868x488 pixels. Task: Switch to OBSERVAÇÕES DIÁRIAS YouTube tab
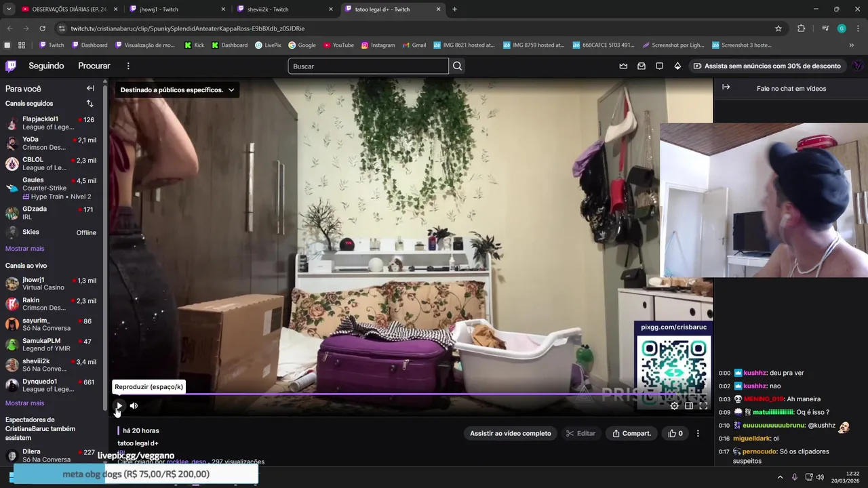point(68,9)
